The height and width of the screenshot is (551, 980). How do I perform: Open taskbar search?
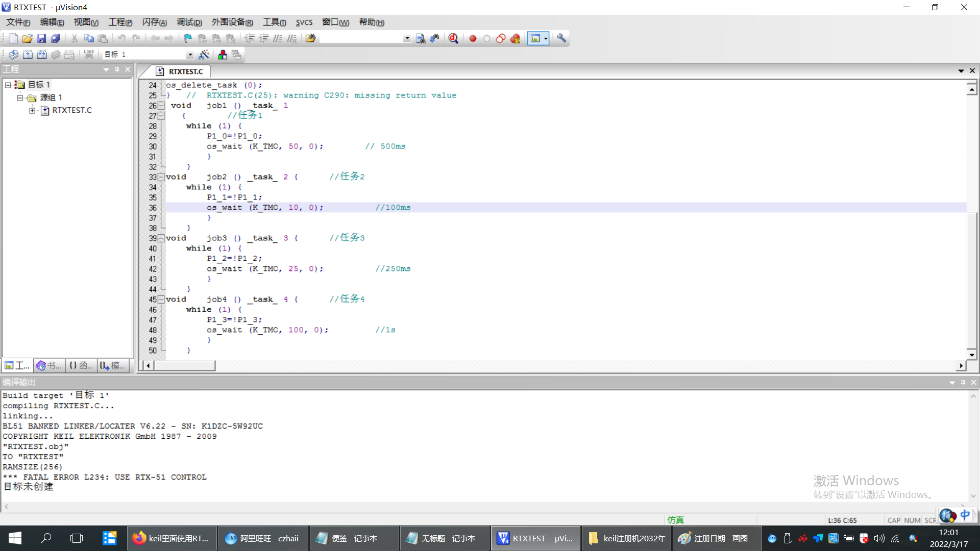tap(46, 538)
